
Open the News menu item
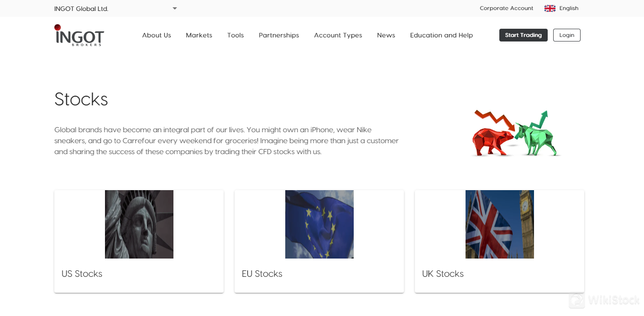pyautogui.click(x=386, y=35)
